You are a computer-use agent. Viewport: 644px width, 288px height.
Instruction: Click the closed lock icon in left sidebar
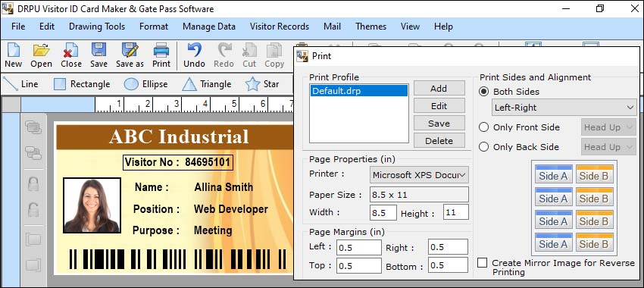[33, 183]
